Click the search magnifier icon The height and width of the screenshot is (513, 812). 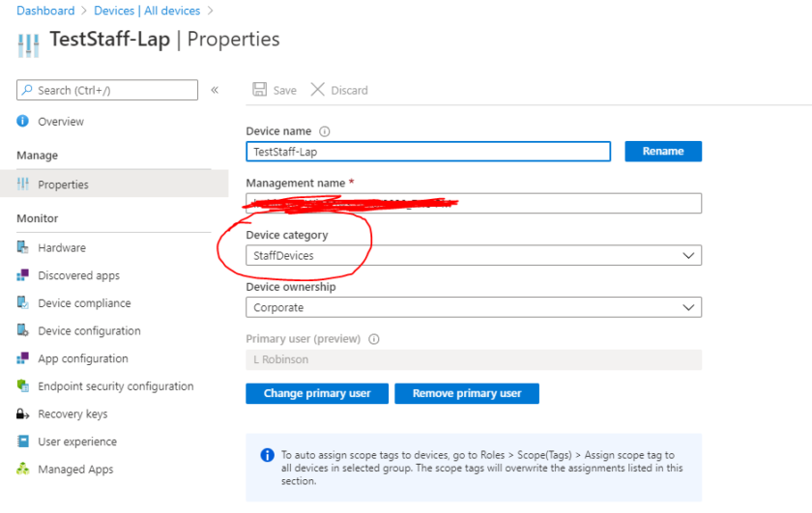(27, 90)
